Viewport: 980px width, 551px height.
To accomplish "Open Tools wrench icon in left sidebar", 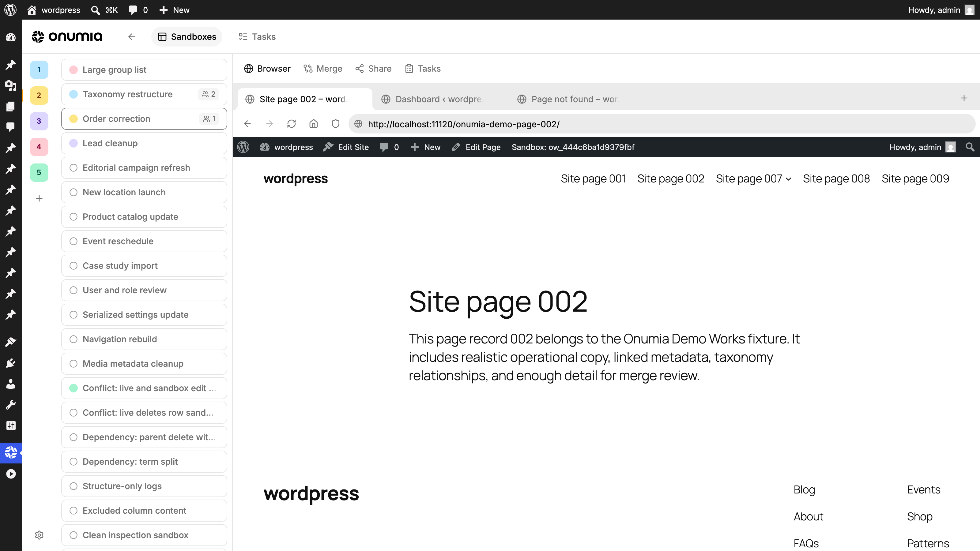I will tap(11, 405).
